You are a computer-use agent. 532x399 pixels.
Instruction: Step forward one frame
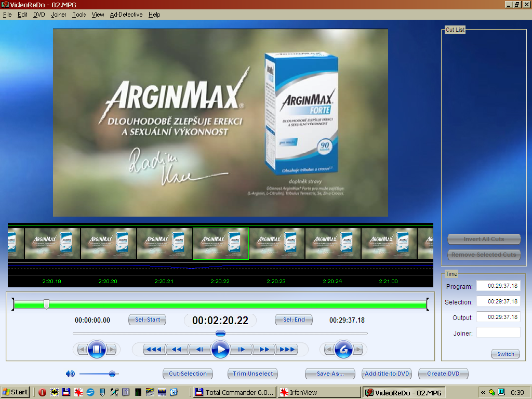tap(241, 349)
